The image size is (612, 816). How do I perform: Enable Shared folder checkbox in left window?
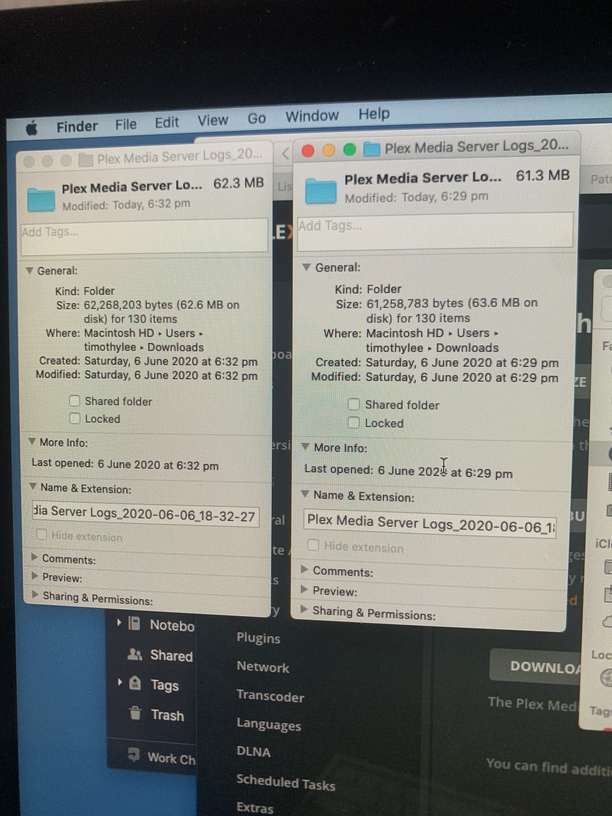(75, 401)
